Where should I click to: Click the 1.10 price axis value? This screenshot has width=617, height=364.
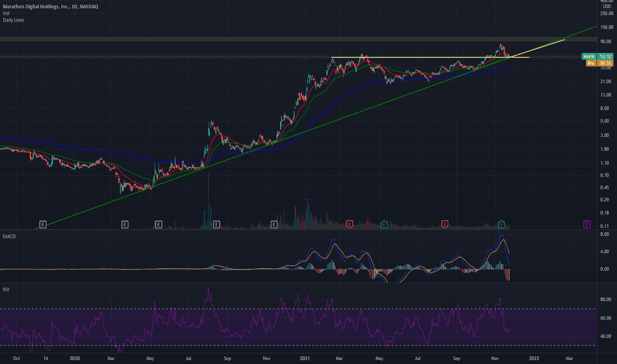(x=605, y=163)
